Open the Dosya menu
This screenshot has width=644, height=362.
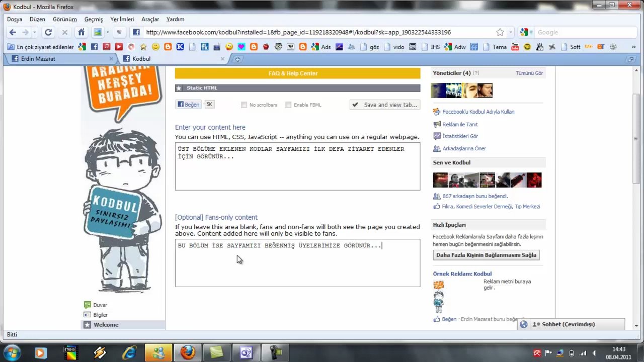tap(15, 19)
